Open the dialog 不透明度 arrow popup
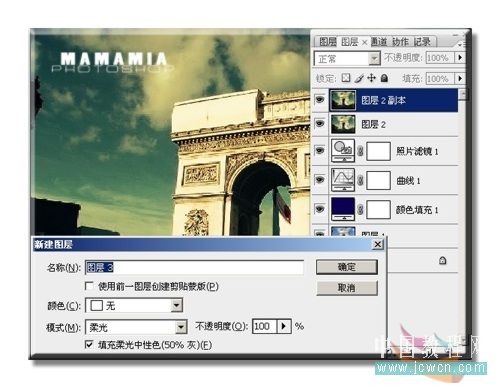This screenshot has width=500, height=388. pyautogui.click(x=284, y=326)
